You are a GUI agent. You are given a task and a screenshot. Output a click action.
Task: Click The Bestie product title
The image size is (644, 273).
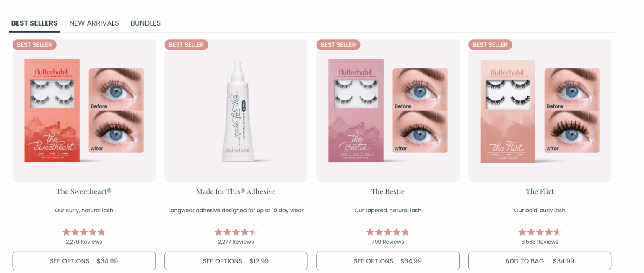(x=387, y=191)
